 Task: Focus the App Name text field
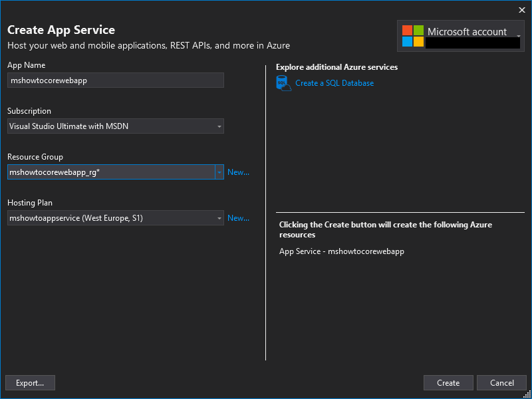point(115,80)
